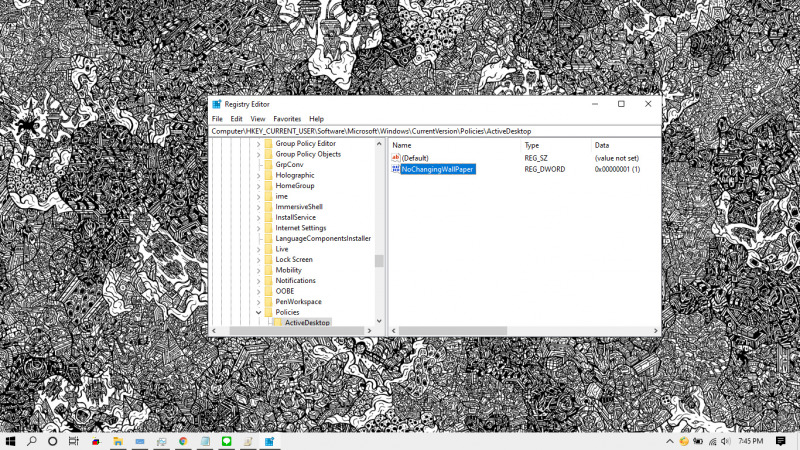The height and width of the screenshot is (450, 800).
Task: Click the NoChangingWallPaper DWORD value icon
Action: (395, 169)
